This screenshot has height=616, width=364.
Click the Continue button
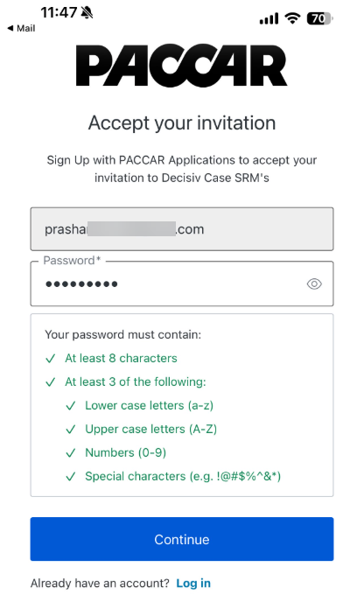(182, 539)
